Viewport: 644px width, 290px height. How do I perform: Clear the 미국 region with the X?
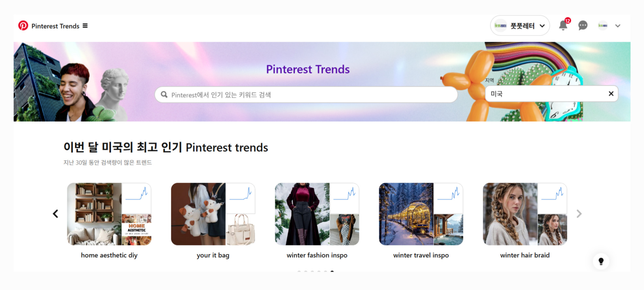click(611, 94)
